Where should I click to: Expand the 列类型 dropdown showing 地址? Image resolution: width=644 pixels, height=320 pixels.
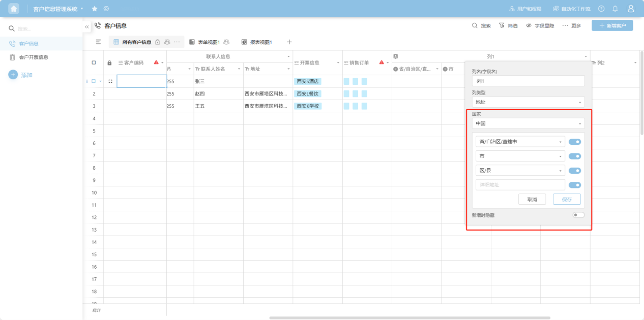(528, 102)
